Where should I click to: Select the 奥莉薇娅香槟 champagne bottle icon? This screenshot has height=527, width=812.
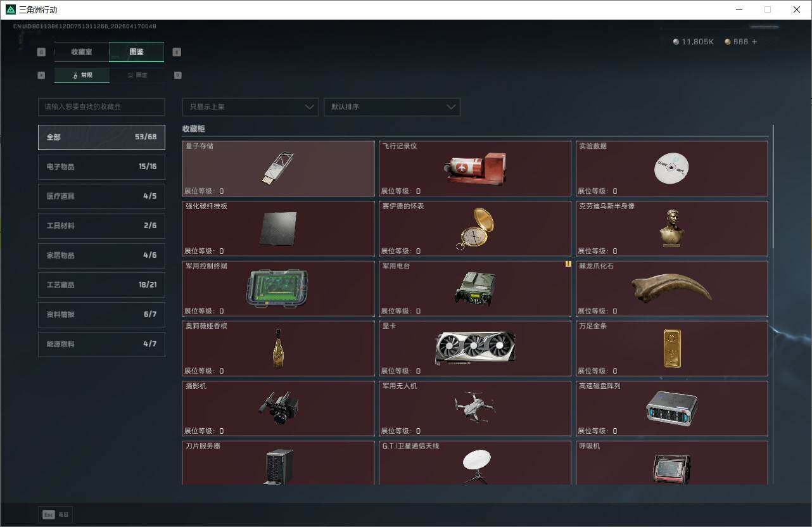click(278, 348)
